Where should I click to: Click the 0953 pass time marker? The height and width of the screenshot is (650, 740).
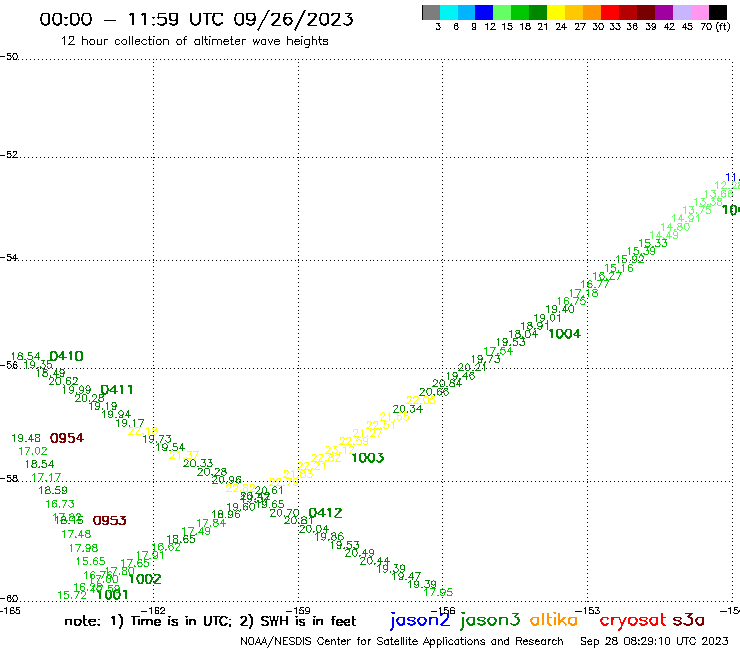click(x=109, y=520)
